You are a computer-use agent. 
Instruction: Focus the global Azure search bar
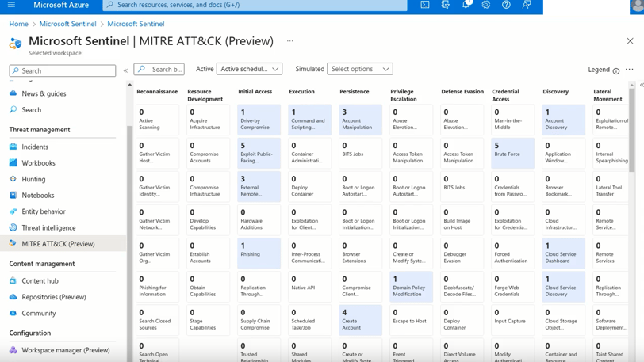click(255, 5)
